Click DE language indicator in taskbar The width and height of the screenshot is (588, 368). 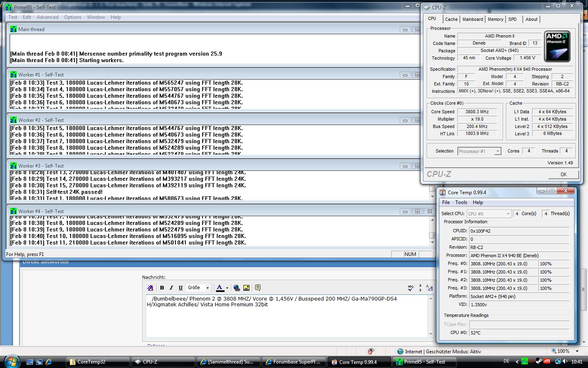pos(506,361)
